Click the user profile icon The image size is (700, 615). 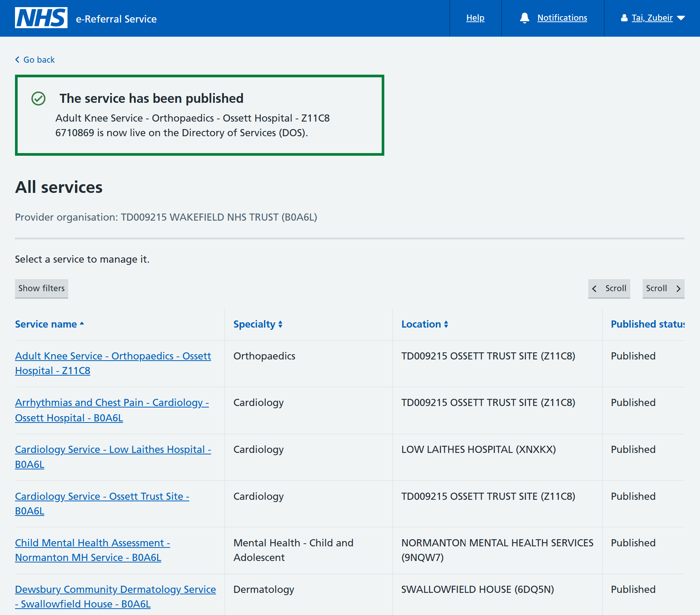(624, 18)
